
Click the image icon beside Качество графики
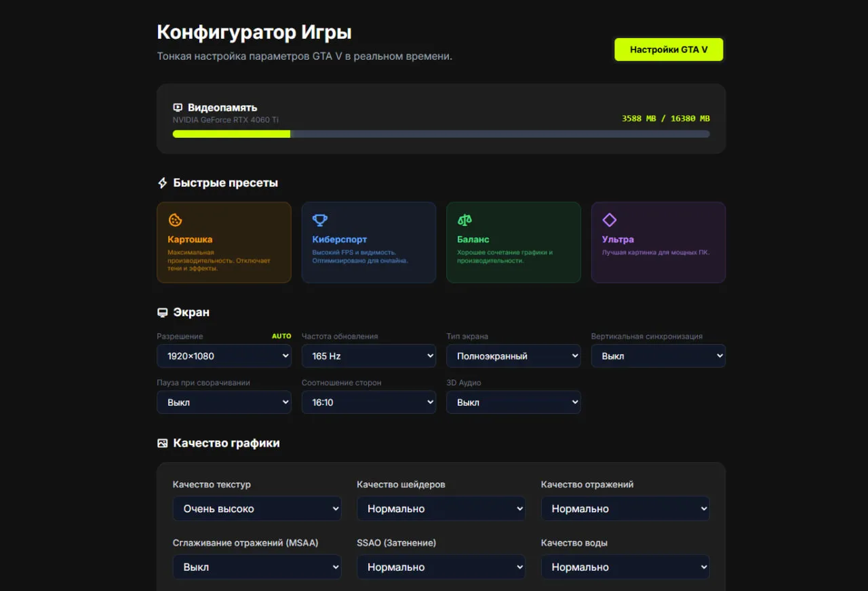tap(161, 442)
